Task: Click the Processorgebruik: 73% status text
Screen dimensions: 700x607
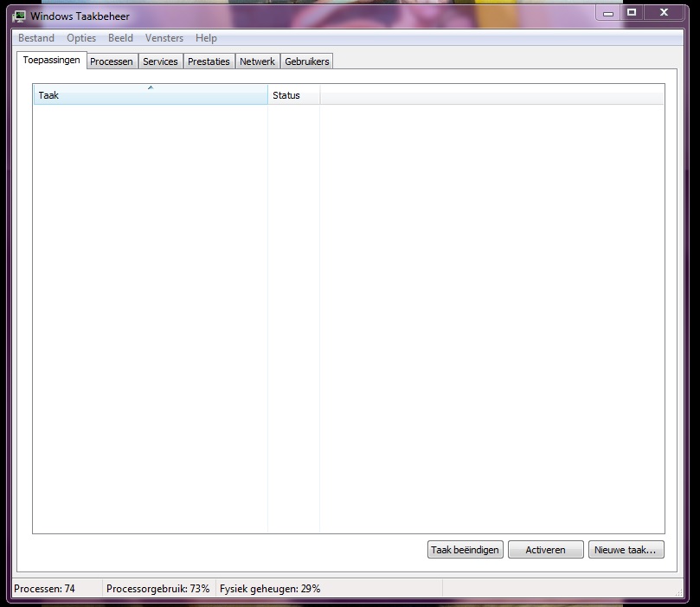Action: tap(158, 589)
